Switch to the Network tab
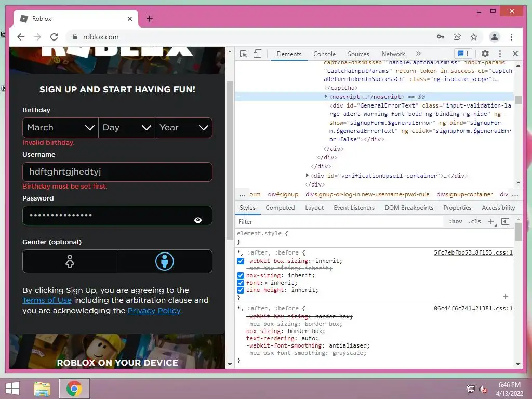 pyautogui.click(x=393, y=54)
